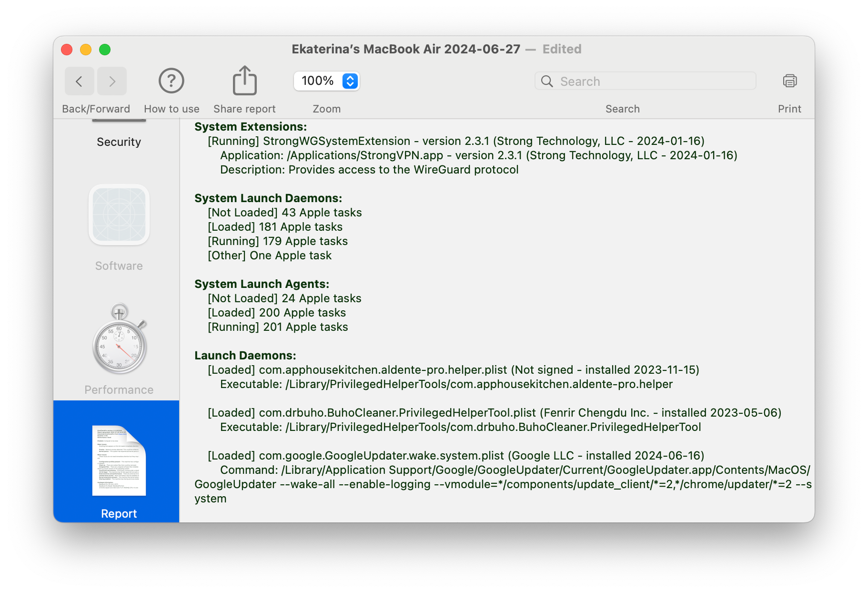Image resolution: width=868 pixels, height=593 pixels.
Task: Click the Report label in sidebar
Action: point(119,513)
